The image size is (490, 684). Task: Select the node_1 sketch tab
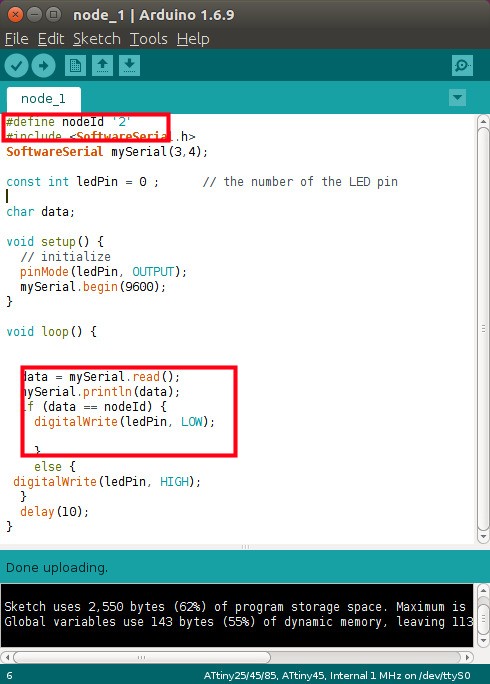pos(44,99)
